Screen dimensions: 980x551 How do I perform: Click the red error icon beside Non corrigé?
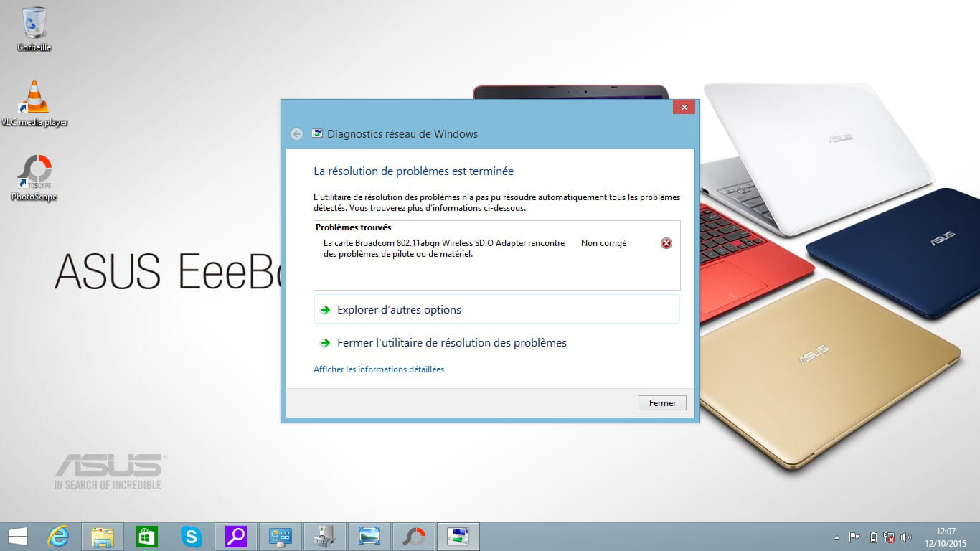666,243
